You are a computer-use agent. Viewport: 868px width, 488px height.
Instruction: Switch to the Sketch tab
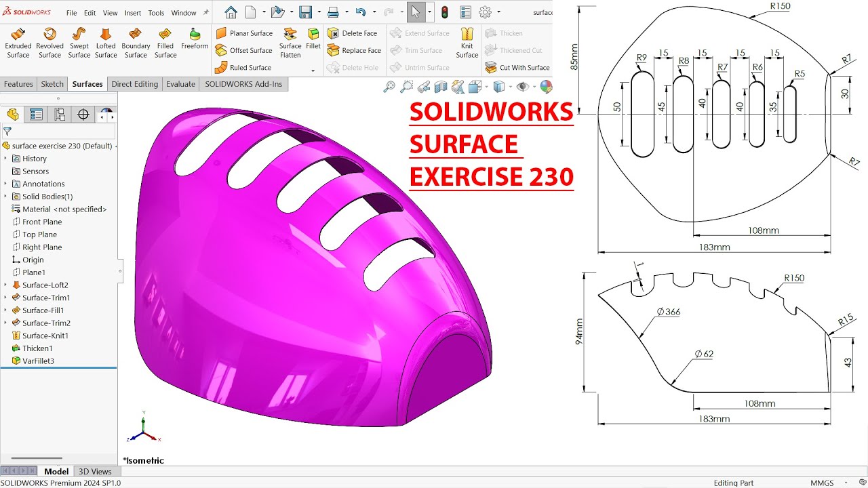pos(52,84)
